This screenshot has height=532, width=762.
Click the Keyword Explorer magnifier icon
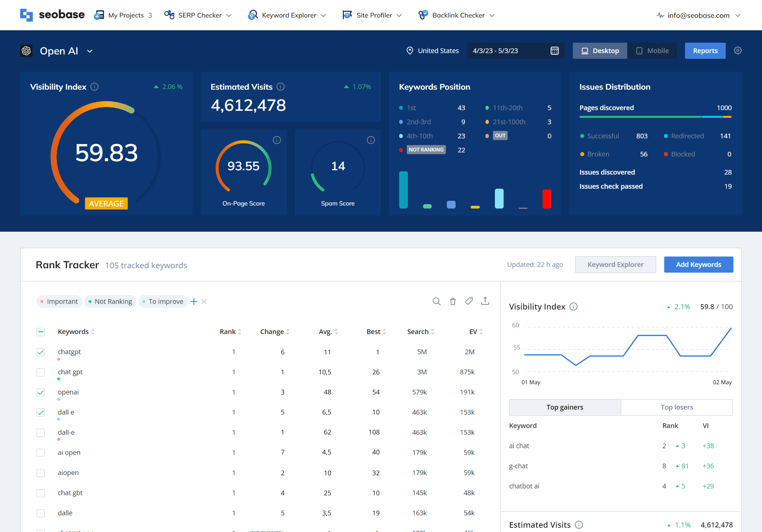point(252,15)
